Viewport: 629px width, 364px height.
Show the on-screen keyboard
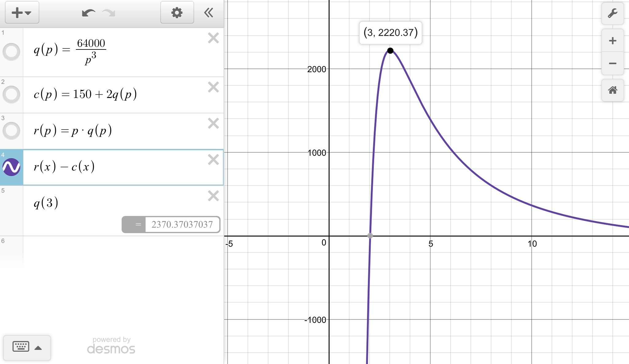[x=21, y=347]
